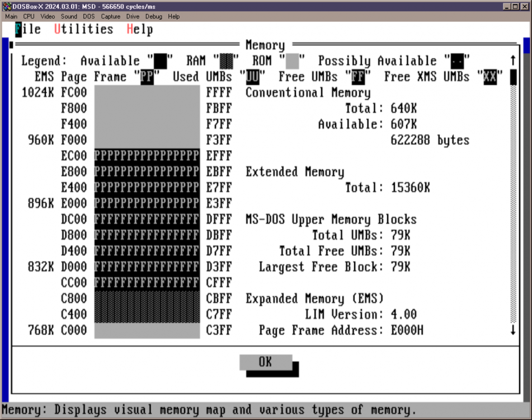Click the Memory dialog scrollbar thumb
The height and width of the screenshot is (420, 532).
[513, 77]
